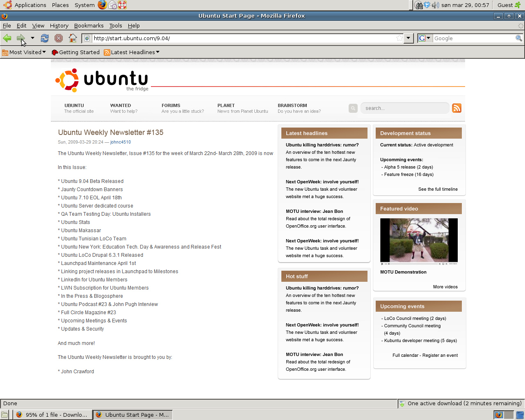Click See the full timeline link

click(438, 189)
